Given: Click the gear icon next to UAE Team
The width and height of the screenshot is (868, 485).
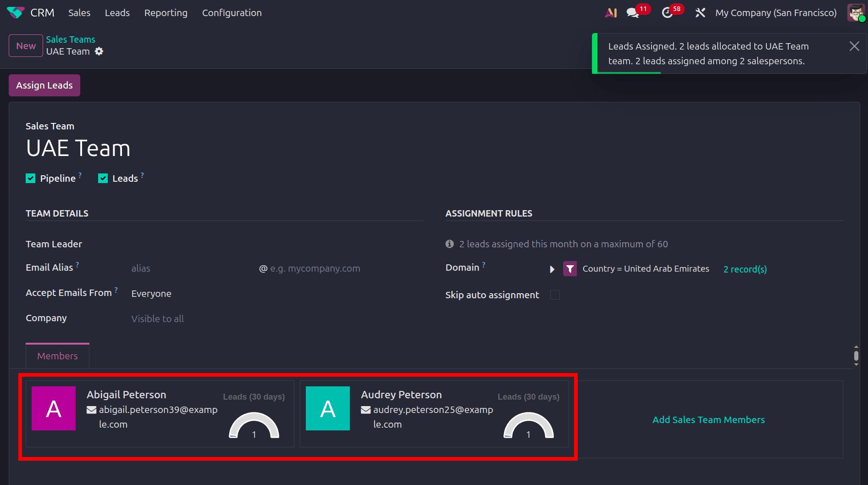Looking at the screenshot, I should pyautogui.click(x=99, y=51).
